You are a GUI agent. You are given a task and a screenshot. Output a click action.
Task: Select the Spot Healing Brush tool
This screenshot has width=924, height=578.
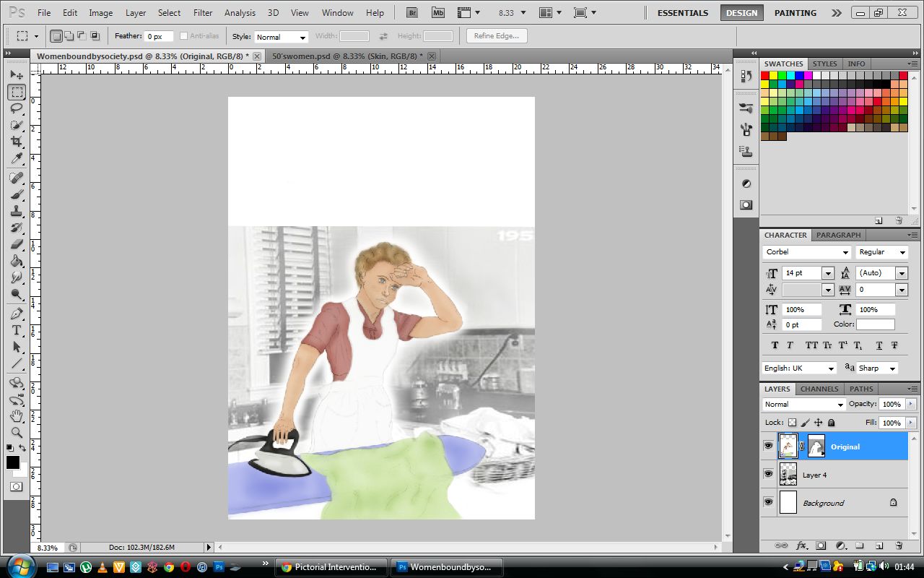(x=17, y=178)
